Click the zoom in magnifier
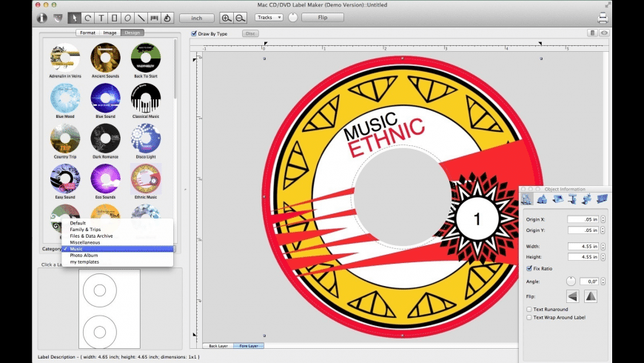This screenshot has height=363, width=644. pyautogui.click(x=227, y=18)
